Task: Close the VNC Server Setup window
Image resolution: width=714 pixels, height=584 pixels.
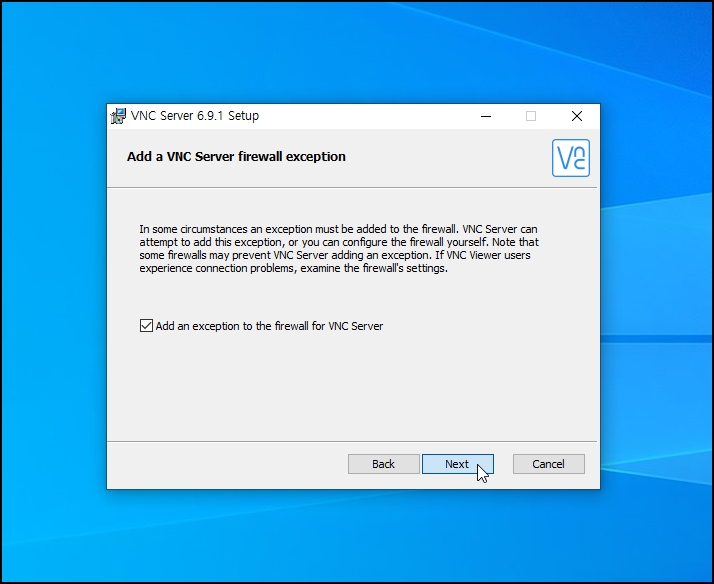Action: click(577, 116)
